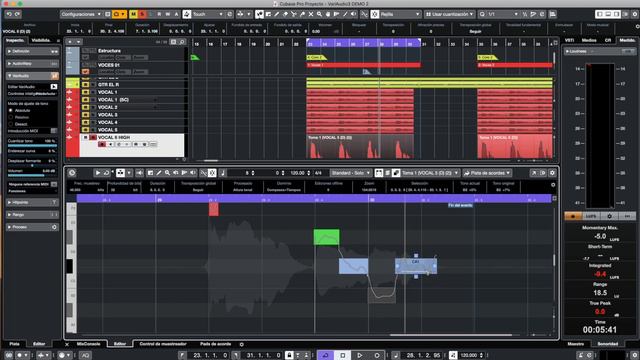Image resolution: width=640 pixels, height=360 pixels.
Task: Open the Medidor tab in right zone
Action: (x=627, y=40)
